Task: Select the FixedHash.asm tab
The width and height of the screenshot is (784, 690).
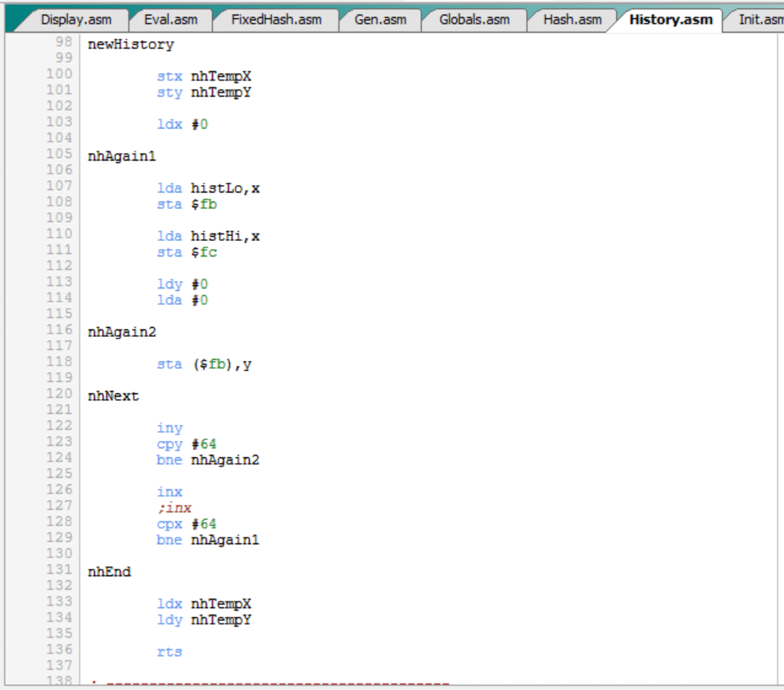Action: [275, 20]
